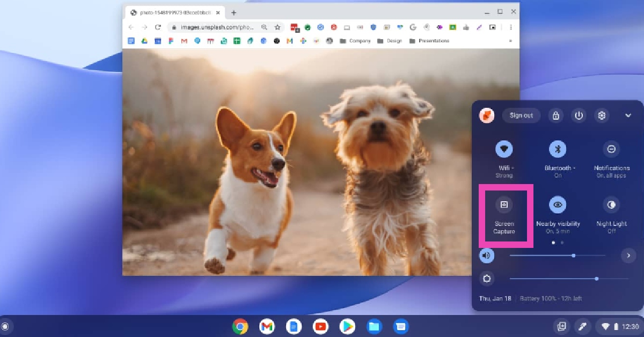Click the dogs photo in Chrome
Viewport: 644px width, 337px height.
[321, 162]
